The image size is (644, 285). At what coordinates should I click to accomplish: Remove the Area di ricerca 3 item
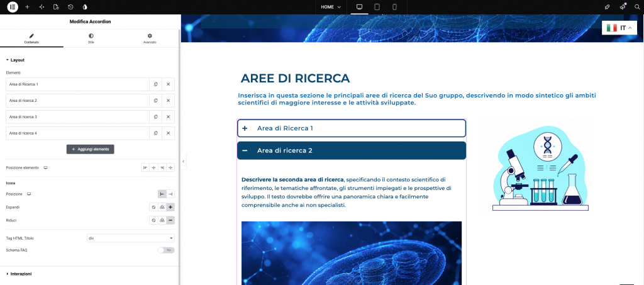pos(169,117)
